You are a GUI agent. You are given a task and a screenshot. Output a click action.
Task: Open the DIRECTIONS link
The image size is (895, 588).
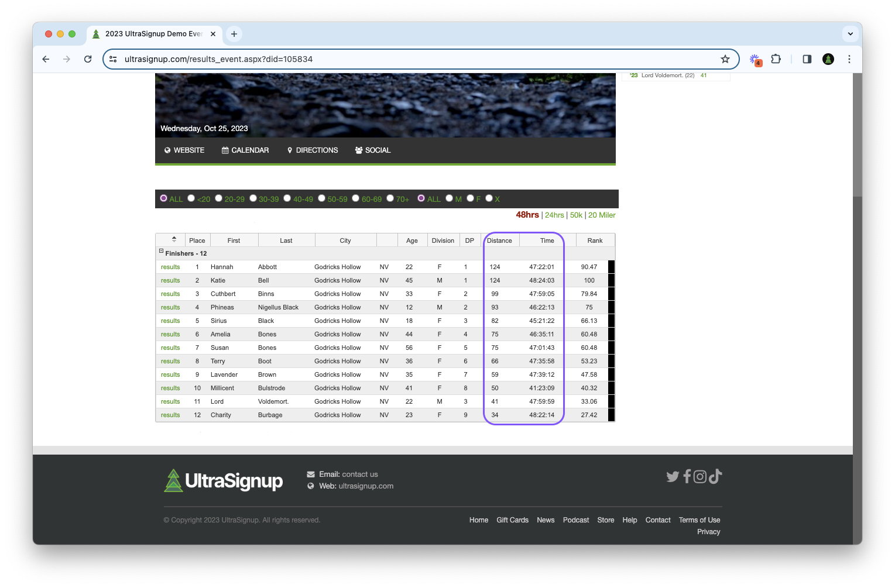tap(313, 150)
